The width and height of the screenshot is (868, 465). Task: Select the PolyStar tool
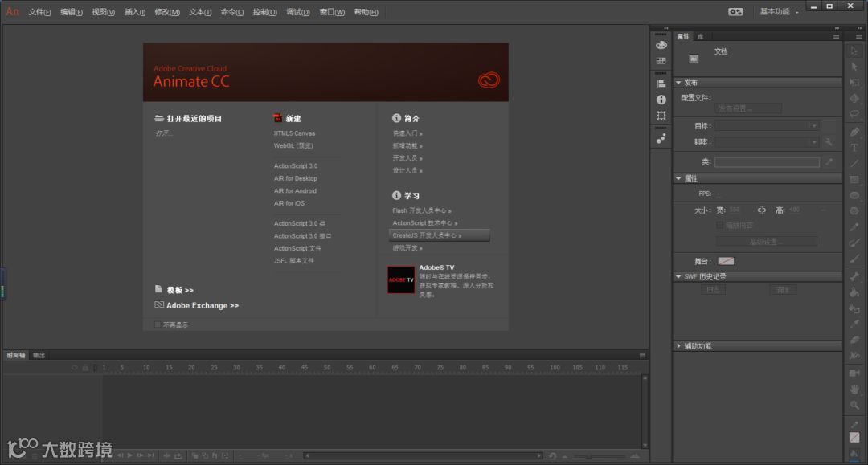pos(854,211)
